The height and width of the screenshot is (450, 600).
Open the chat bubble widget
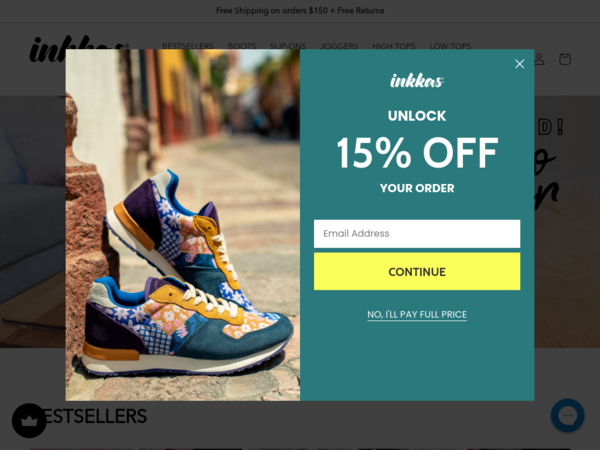click(567, 415)
